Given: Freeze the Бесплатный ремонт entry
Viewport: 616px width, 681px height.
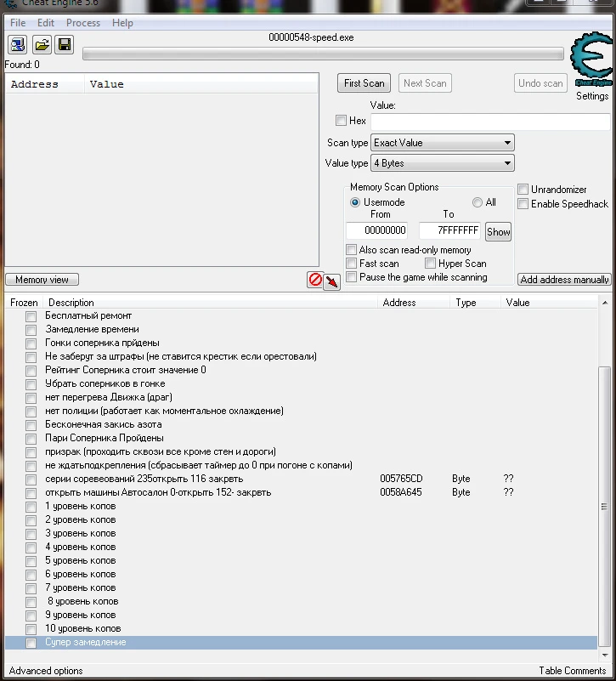Looking at the screenshot, I should click(31, 316).
